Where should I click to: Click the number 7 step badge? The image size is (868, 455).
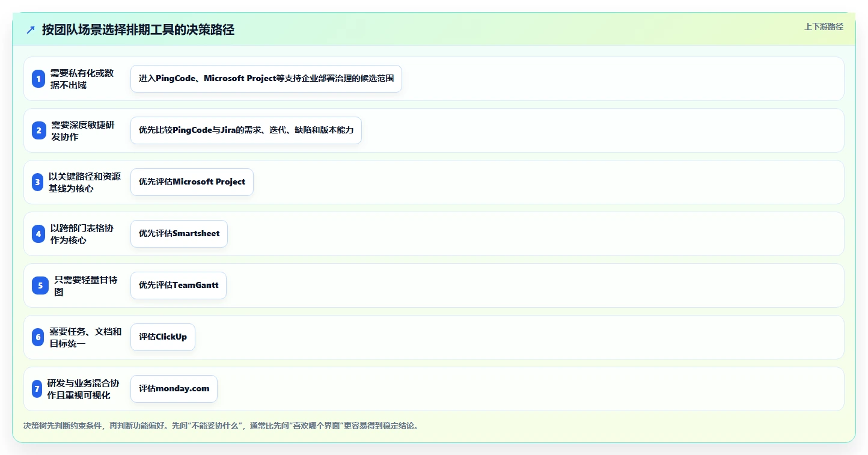coord(37,389)
